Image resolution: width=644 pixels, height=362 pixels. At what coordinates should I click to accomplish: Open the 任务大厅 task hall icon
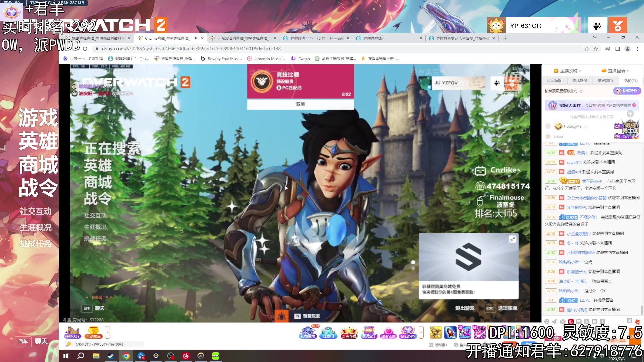pyautogui.click(x=72, y=332)
